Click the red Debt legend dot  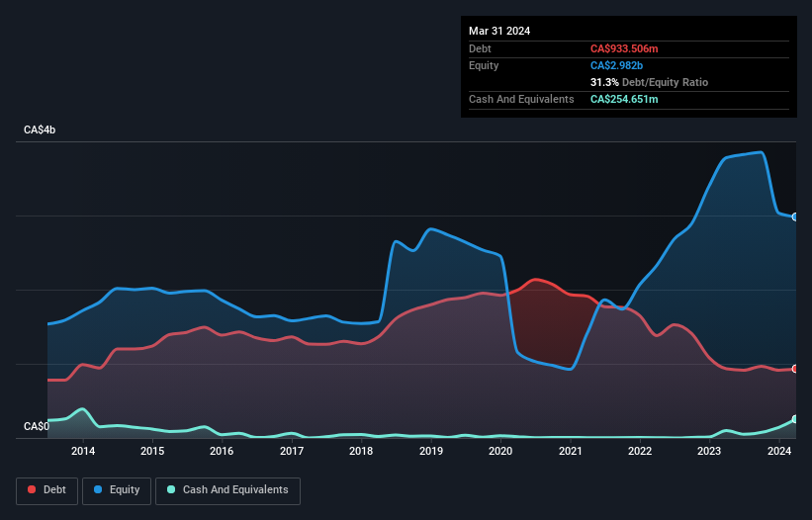[x=32, y=489]
